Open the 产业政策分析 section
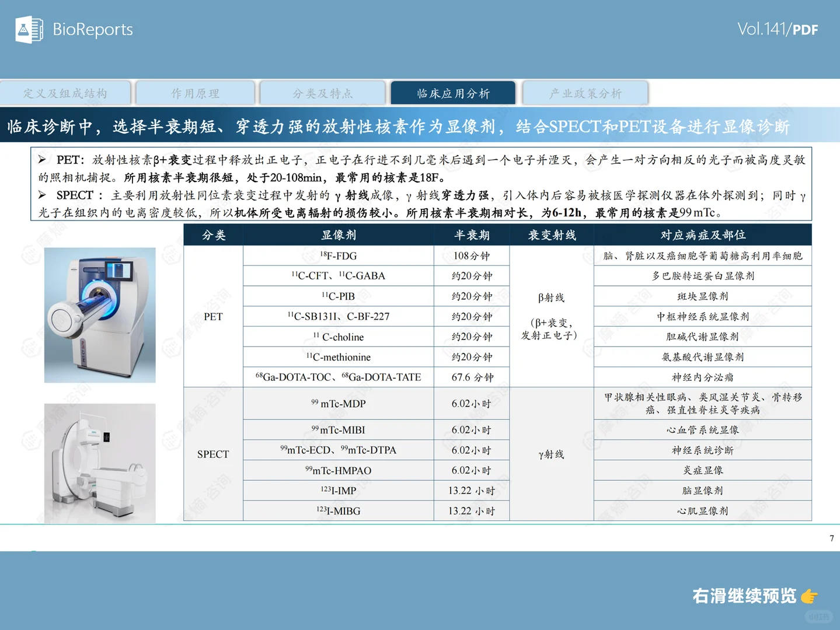Viewport: 840px width, 630px height. point(584,92)
